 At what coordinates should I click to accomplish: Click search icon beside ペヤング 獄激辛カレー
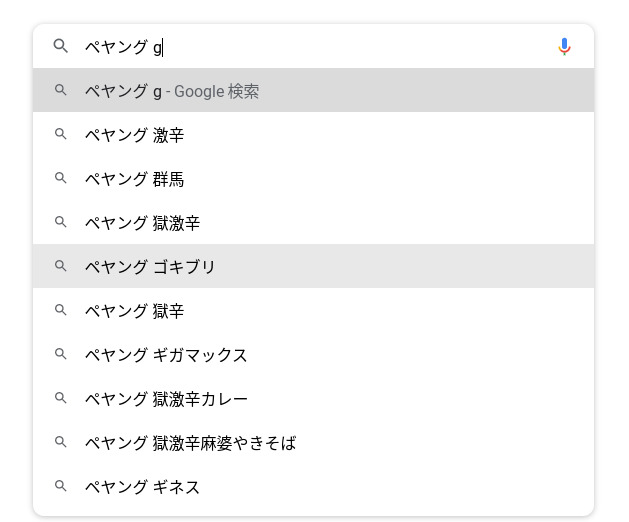click(61, 398)
